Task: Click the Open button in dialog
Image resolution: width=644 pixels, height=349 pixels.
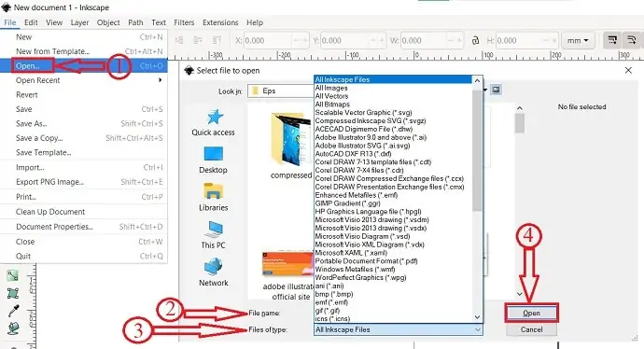Action: (531, 313)
